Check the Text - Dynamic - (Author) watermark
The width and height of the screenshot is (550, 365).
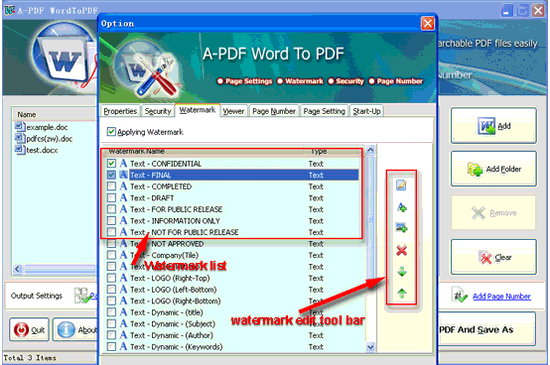tap(111, 335)
